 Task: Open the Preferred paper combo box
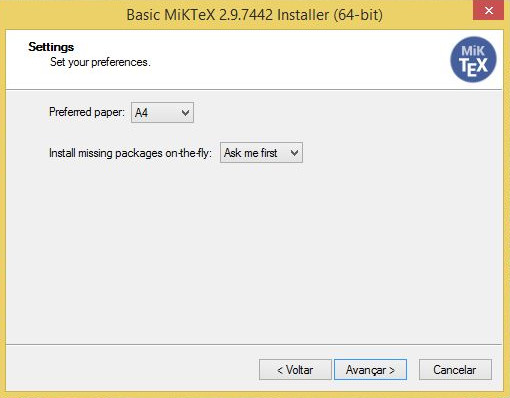162,112
